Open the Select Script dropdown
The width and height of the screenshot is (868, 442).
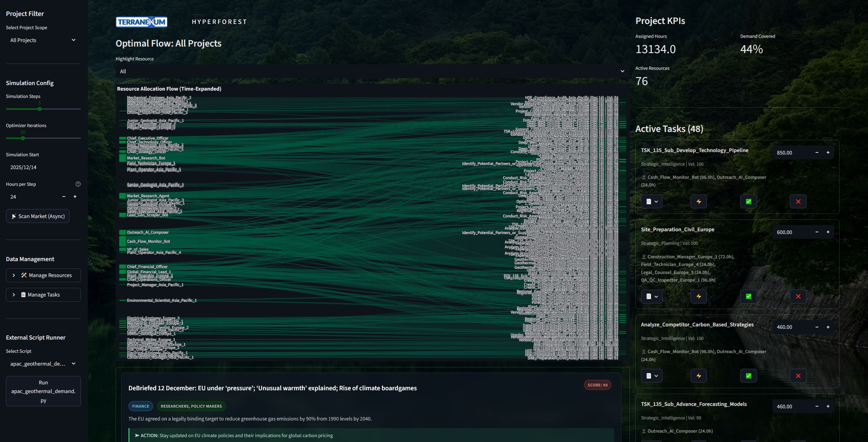pos(43,364)
